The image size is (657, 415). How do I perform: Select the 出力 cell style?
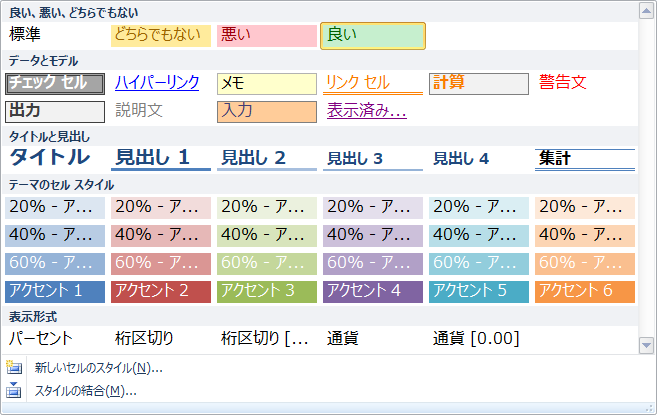[x=55, y=112]
